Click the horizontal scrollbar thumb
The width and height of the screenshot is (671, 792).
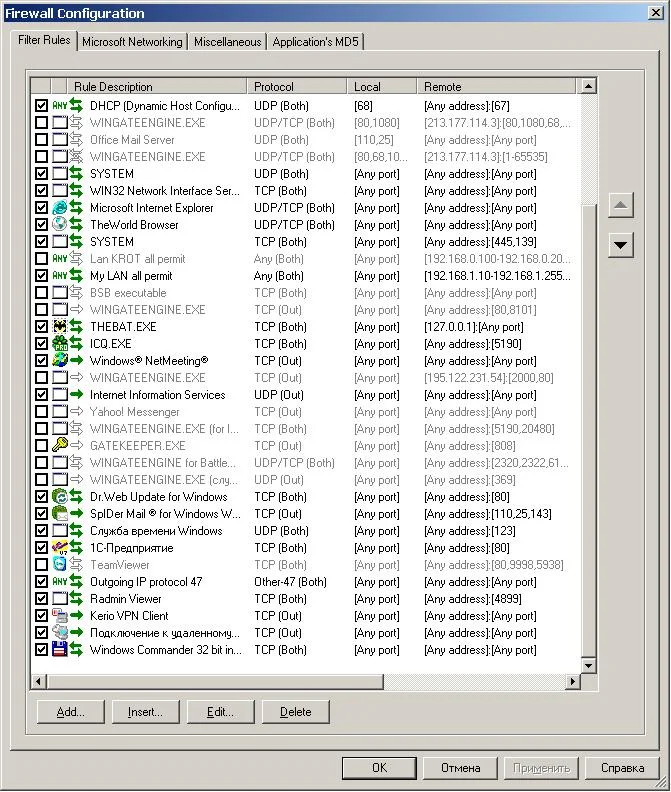[215, 681]
